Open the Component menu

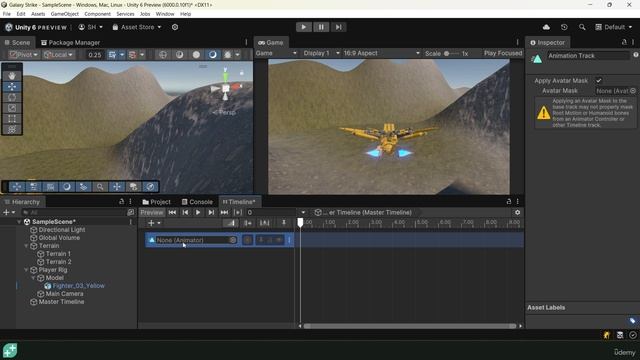97,14
